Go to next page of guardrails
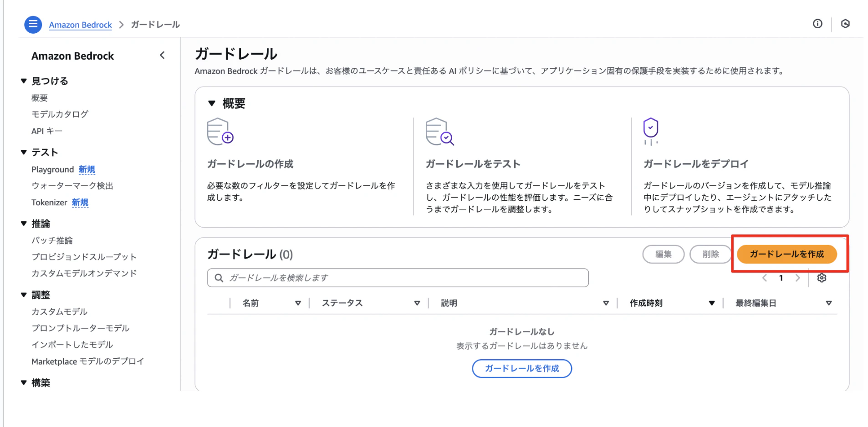 point(797,278)
